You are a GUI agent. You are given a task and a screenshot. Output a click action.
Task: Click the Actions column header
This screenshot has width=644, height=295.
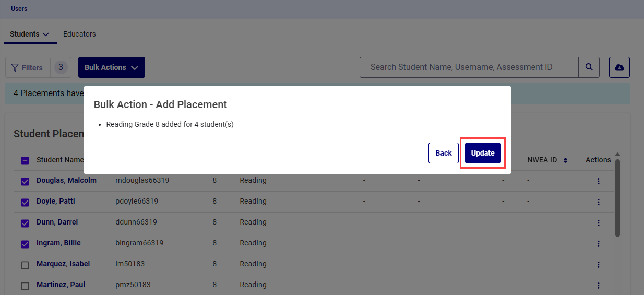pos(598,160)
